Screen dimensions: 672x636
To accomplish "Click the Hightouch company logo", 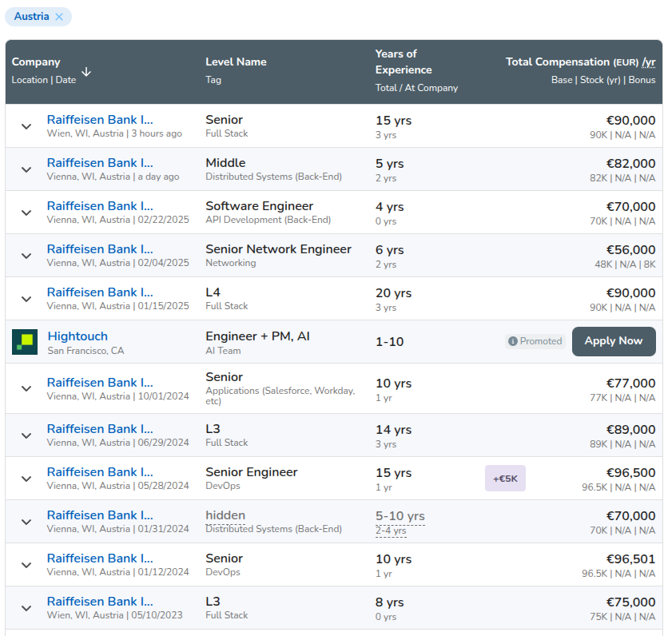I will point(25,342).
